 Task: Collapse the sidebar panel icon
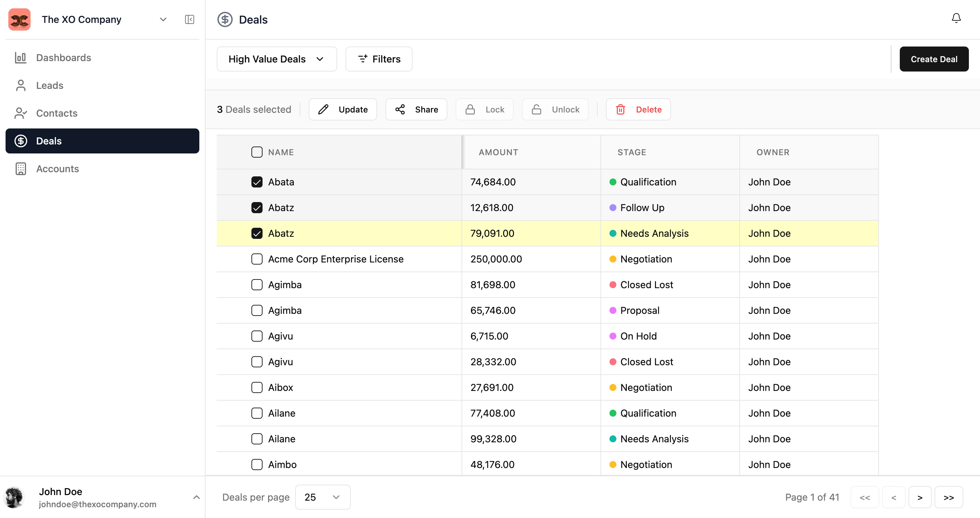pos(190,19)
